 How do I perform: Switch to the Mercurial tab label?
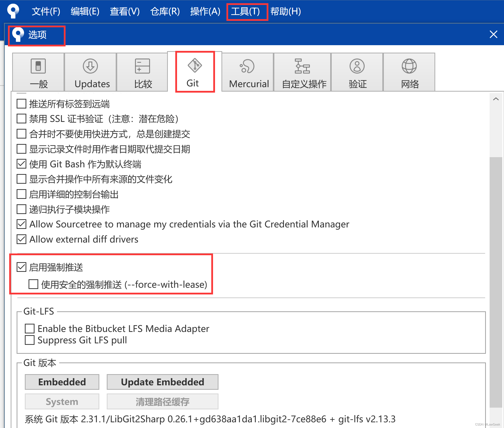pyautogui.click(x=249, y=84)
